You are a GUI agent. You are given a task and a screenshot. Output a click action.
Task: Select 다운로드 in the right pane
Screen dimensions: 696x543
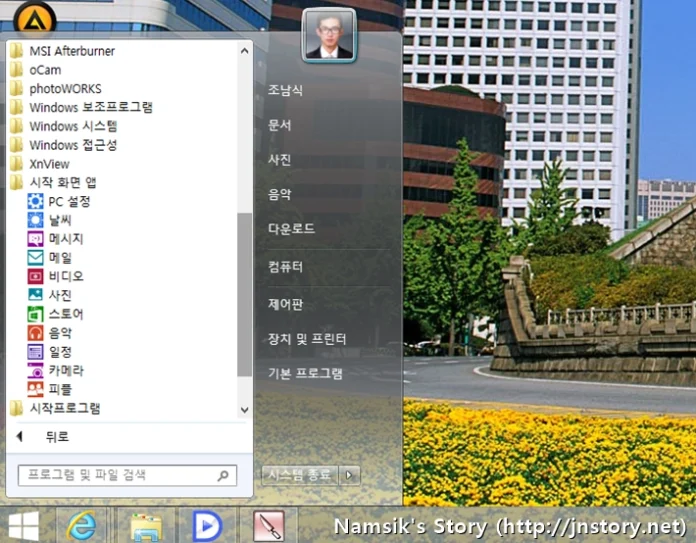point(291,229)
